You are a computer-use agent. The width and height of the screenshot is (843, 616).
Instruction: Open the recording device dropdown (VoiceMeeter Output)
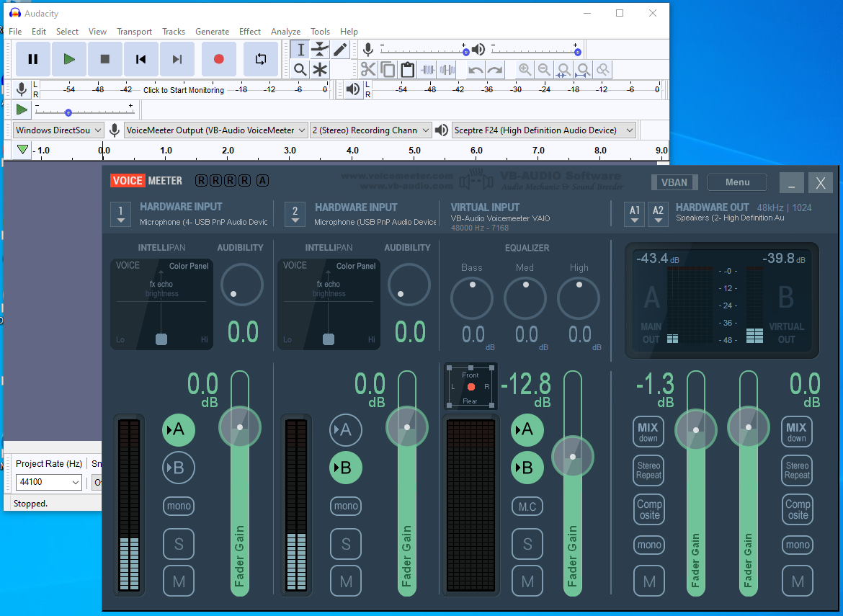(215, 130)
